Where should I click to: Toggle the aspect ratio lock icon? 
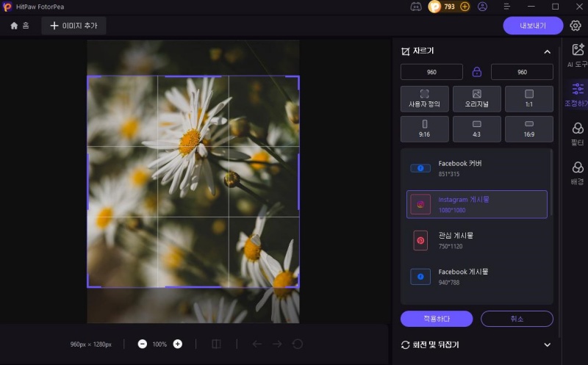pos(476,71)
